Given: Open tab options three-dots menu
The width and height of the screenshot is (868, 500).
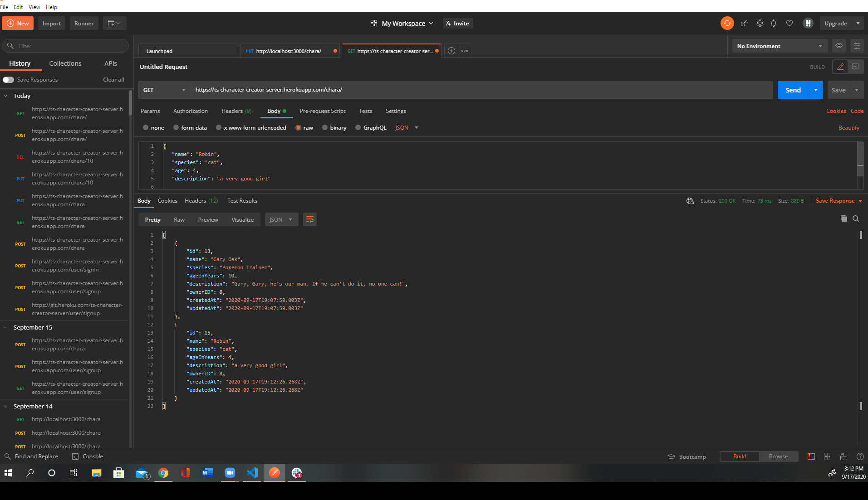Looking at the screenshot, I should point(465,51).
